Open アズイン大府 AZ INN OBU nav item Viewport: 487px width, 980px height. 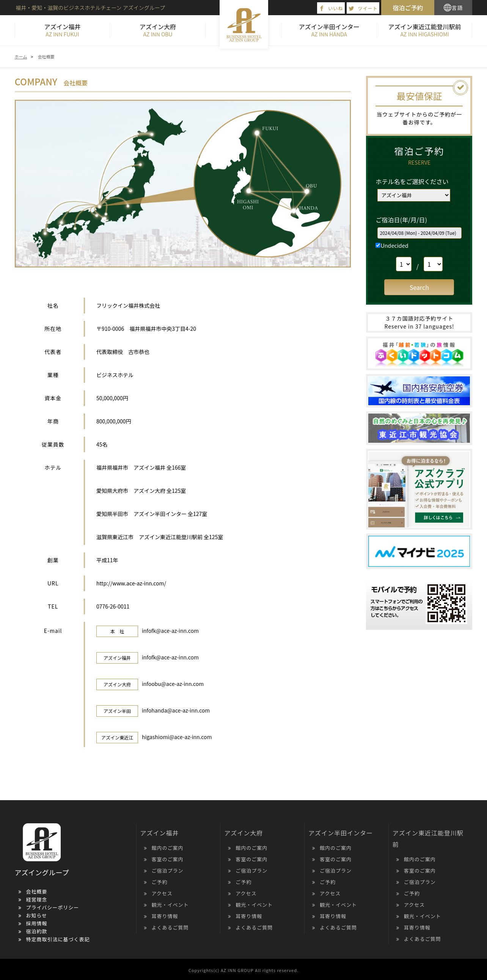(158, 30)
